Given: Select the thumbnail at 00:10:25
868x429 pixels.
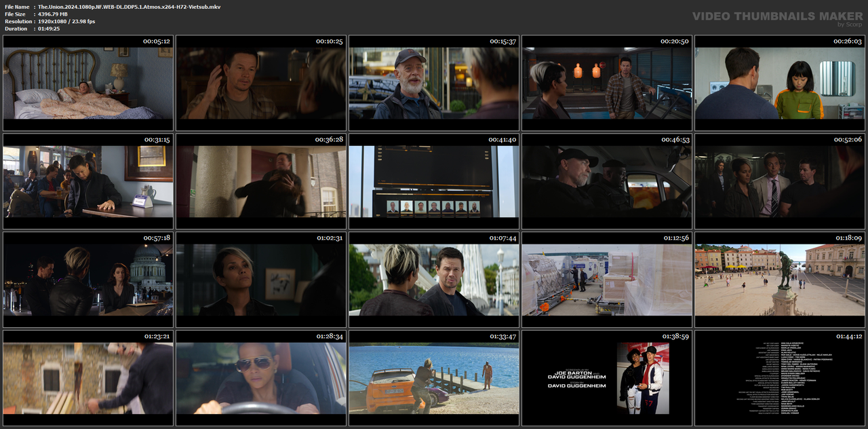Looking at the screenshot, I should [261, 83].
